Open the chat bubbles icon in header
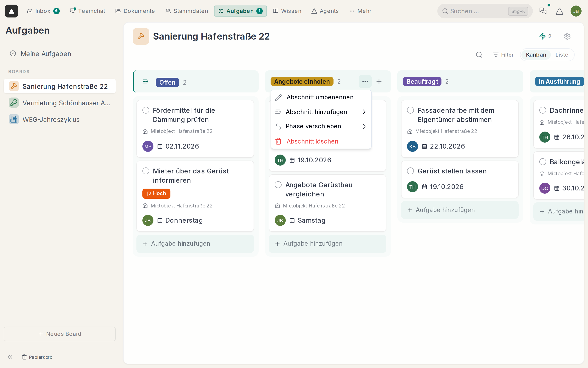The width and height of the screenshot is (588, 368). click(x=543, y=11)
